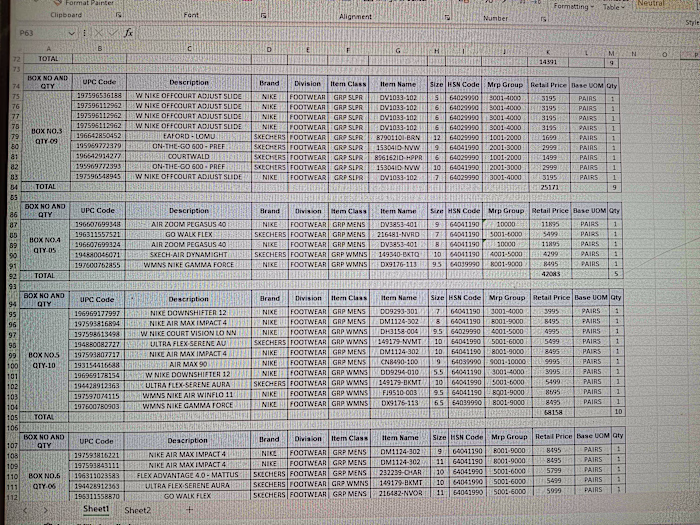The width and height of the screenshot is (700, 525).
Task: Select FLEX ADVANTAGE 4.0 - MATTUS cell
Action: pyautogui.click(x=188, y=475)
